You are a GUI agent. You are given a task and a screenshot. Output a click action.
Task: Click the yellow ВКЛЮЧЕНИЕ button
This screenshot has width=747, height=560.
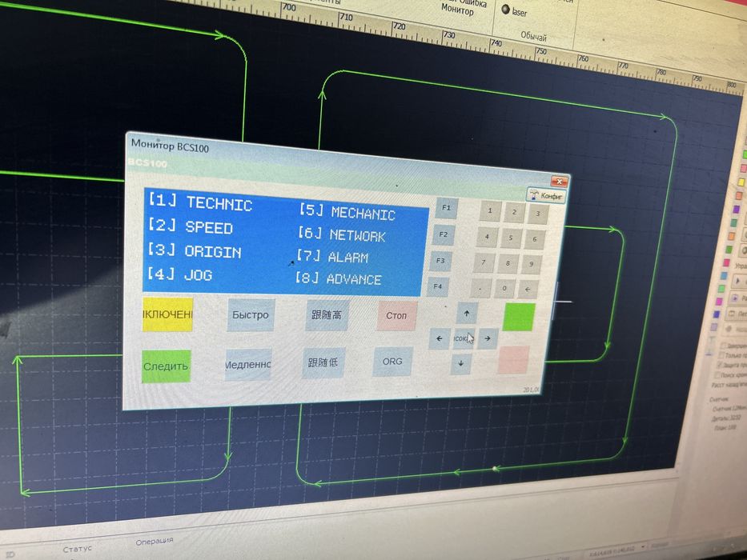tap(167, 314)
